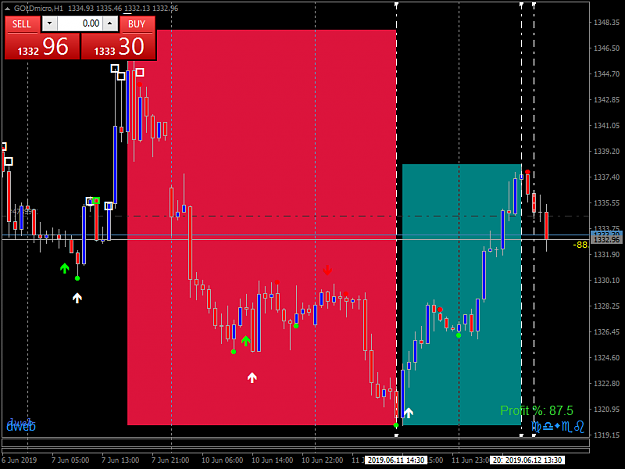Select the green up arrow left of the red zone
Image resolution: width=625 pixels, height=469 pixels.
click(x=65, y=268)
